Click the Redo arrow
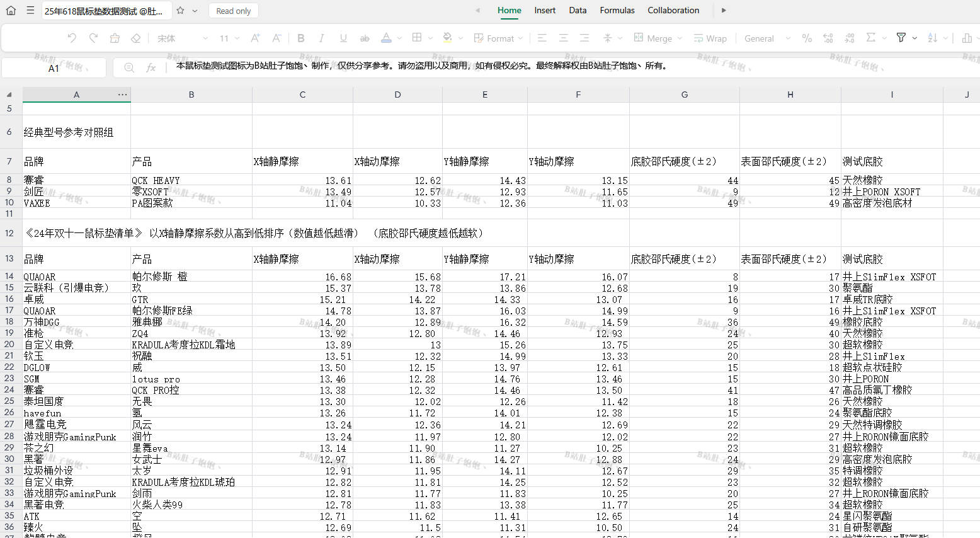The width and height of the screenshot is (980, 538). tap(93, 38)
